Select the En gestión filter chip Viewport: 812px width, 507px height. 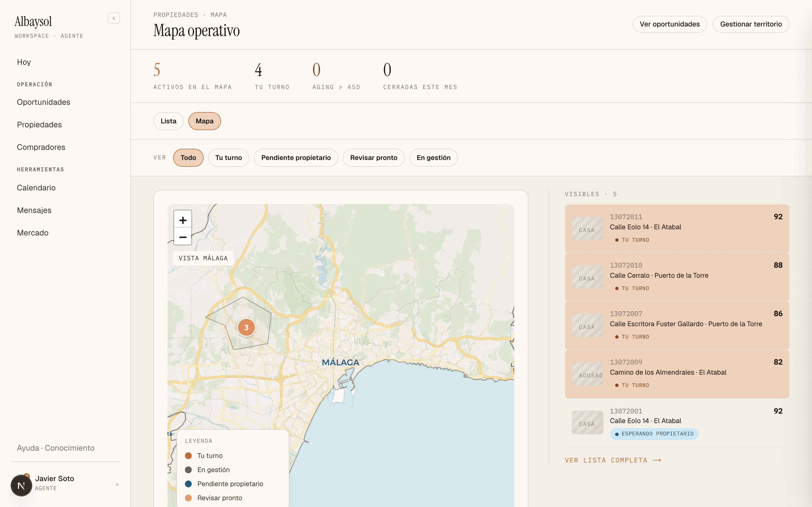click(x=434, y=158)
